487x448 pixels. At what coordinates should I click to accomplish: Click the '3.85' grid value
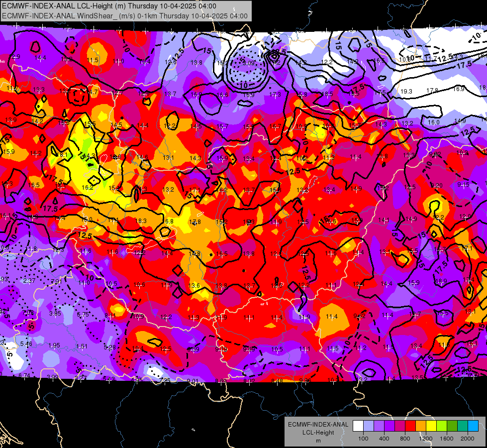point(55,314)
